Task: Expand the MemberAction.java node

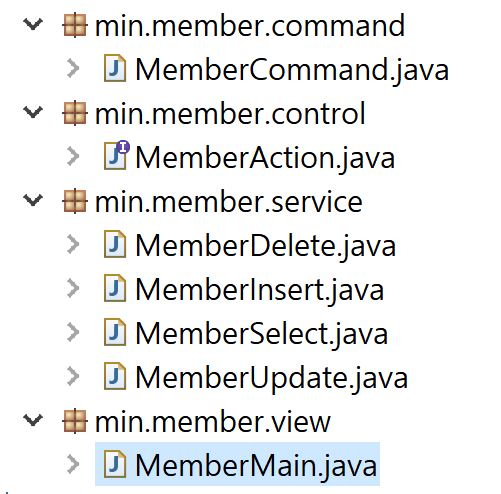Action: [x=73, y=156]
